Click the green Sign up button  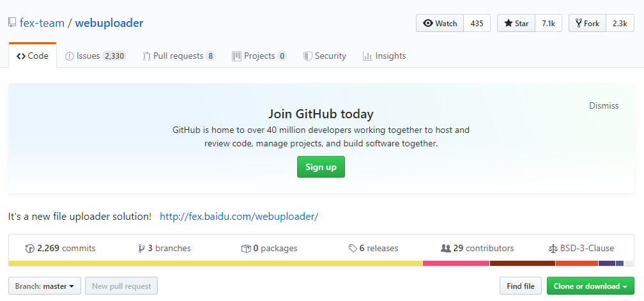321,167
